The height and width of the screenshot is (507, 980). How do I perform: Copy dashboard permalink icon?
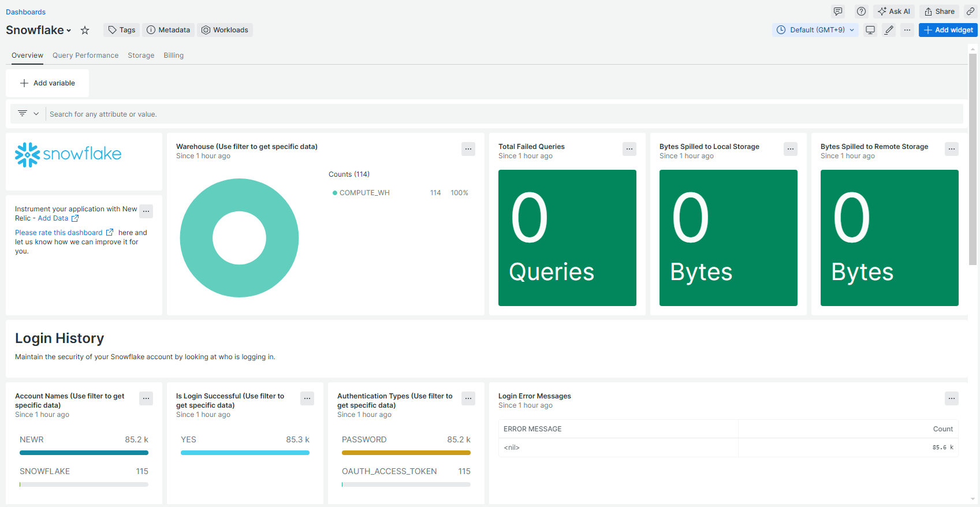(971, 12)
